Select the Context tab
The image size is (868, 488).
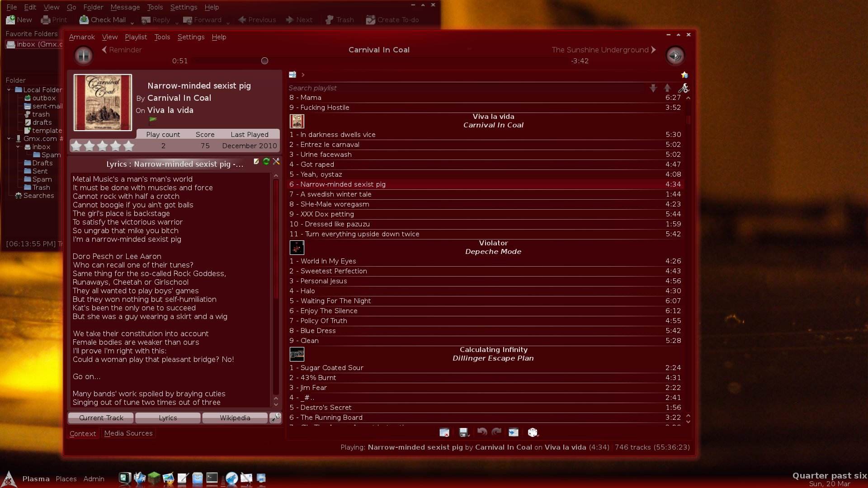click(83, 433)
